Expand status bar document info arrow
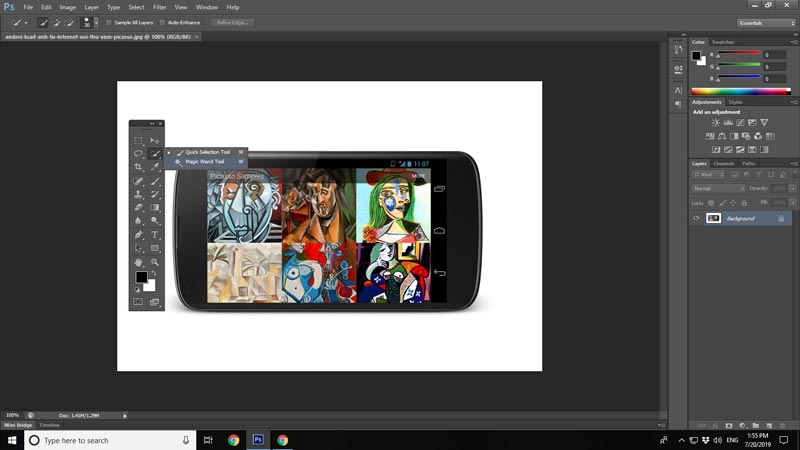Image resolution: width=800 pixels, height=450 pixels. pyautogui.click(x=124, y=416)
